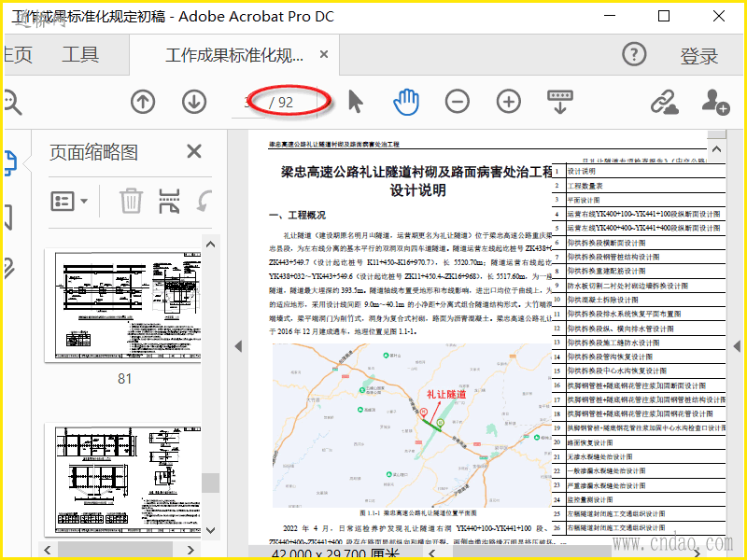Collapse the left navigation pane arrow
This screenshot has width=747, height=560.
pyautogui.click(x=239, y=346)
